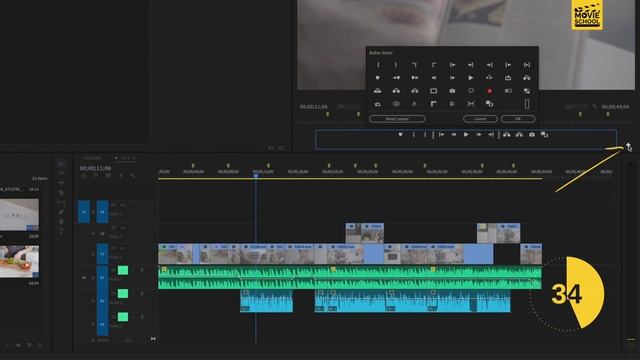Click Go to In in the transport bar
Screen dimensions: 640x360
click(x=442, y=135)
